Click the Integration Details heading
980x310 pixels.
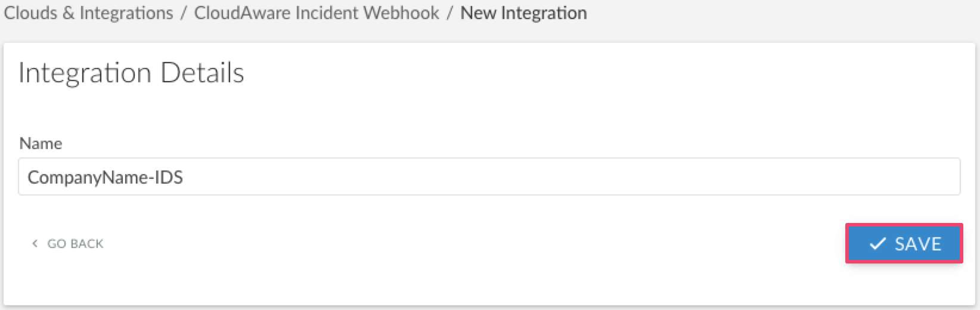point(131,73)
